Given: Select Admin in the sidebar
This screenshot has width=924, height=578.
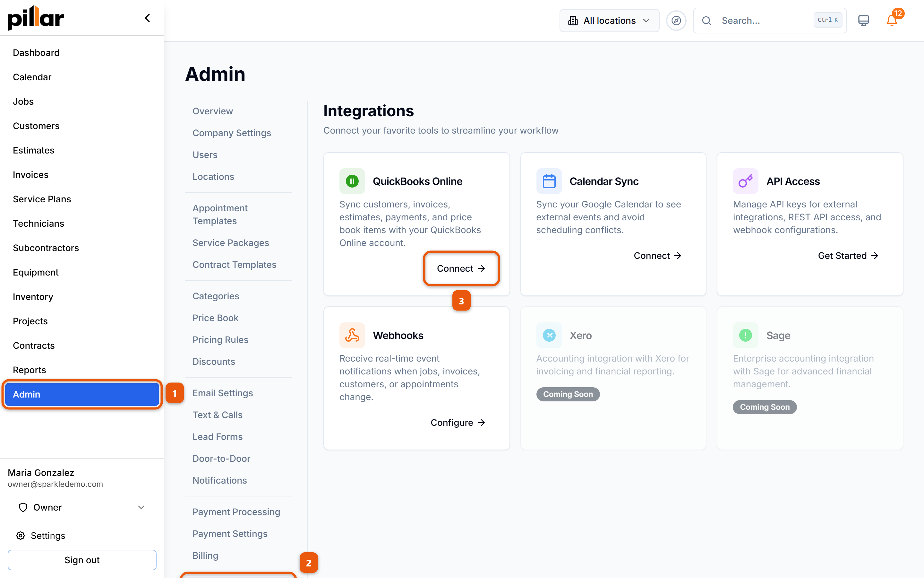Looking at the screenshot, I should [82, 394].
